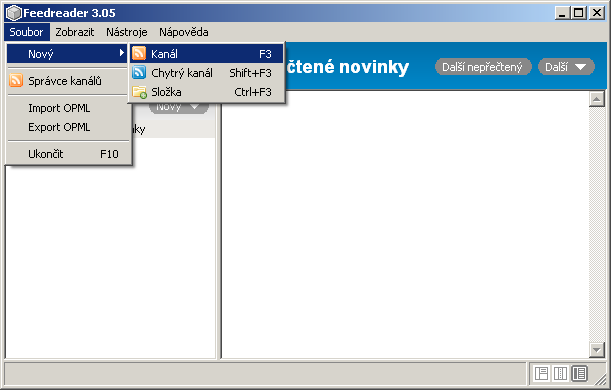The height and width of the screenshot is (390, 611).
Task: Click the Feedreader cube icon in title bar
Action: tap(14, 13)
